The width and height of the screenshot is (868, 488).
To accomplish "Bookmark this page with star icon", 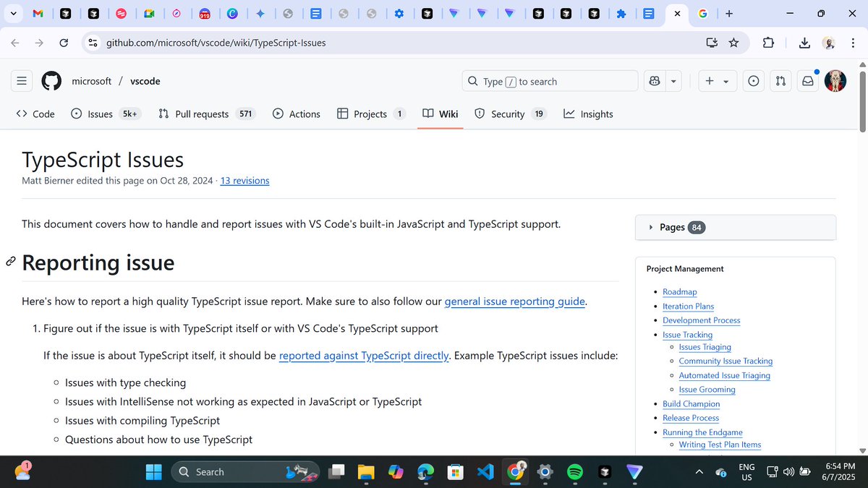I will coord(733,43).
